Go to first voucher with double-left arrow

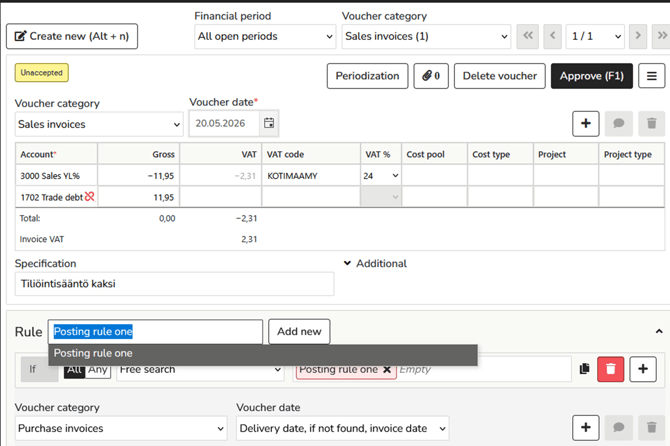tap(528, 36)
